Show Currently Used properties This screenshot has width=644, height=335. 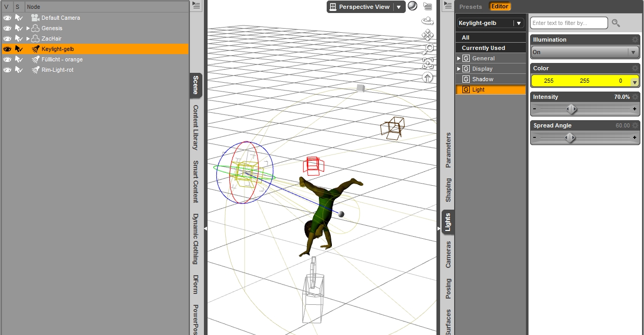491,48
